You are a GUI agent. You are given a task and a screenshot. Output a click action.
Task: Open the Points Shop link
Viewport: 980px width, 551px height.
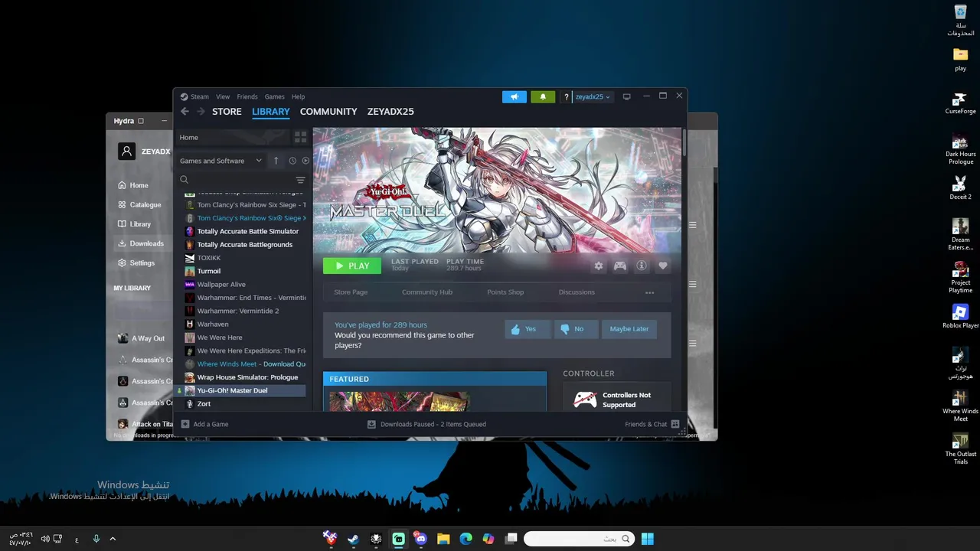[505, 292]
